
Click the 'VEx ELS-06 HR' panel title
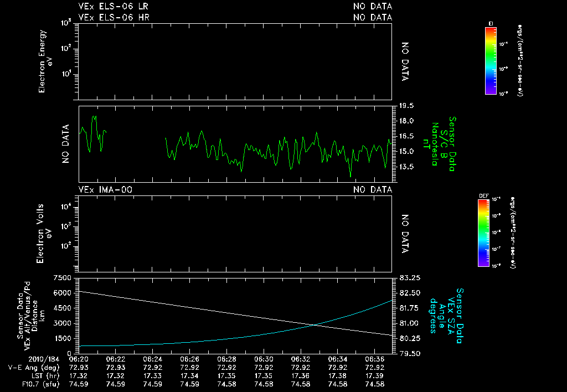[114, 17]
